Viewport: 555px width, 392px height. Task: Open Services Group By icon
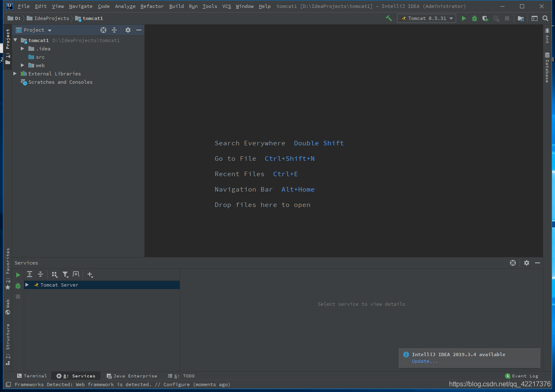point(55,274)
